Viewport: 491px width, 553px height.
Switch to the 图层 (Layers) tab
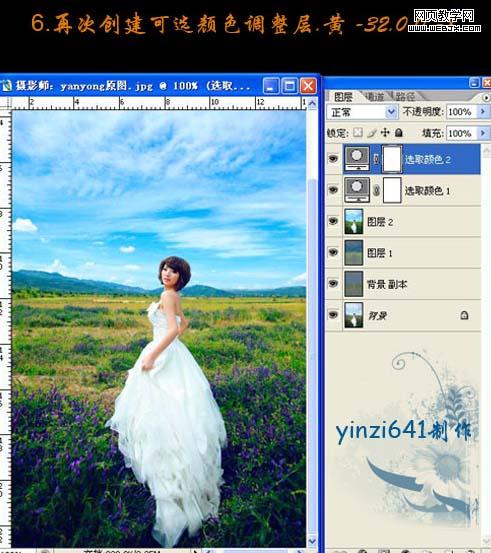[343, 96]
